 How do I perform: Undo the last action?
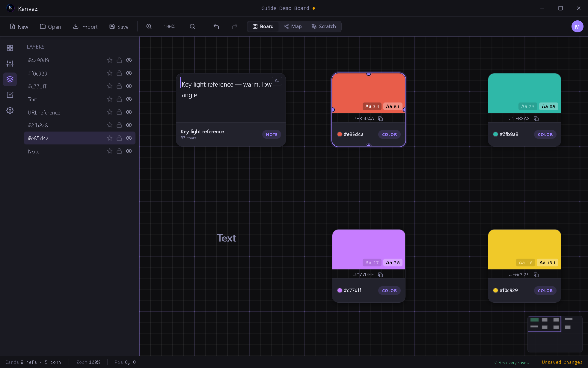(216, 26)
